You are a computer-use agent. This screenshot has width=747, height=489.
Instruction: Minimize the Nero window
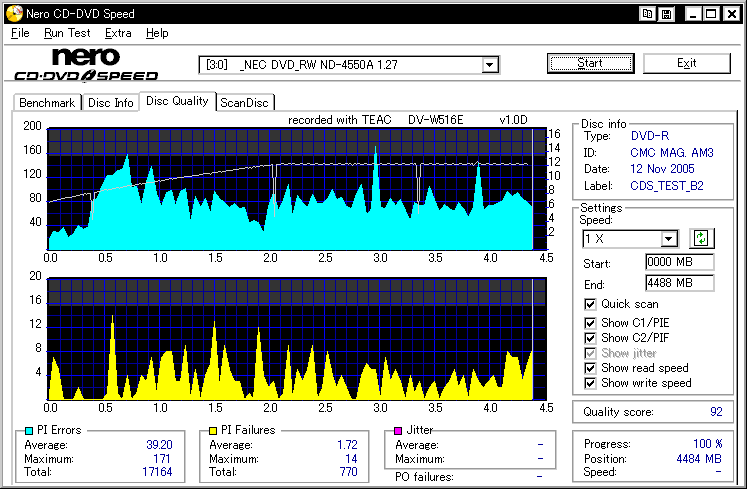(x=693, y=14)
